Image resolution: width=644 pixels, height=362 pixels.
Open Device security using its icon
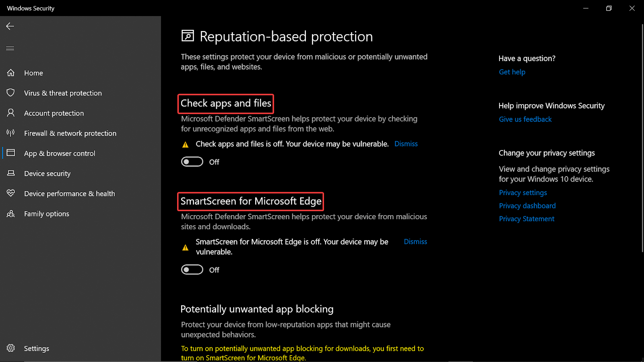tap(10, 173)
